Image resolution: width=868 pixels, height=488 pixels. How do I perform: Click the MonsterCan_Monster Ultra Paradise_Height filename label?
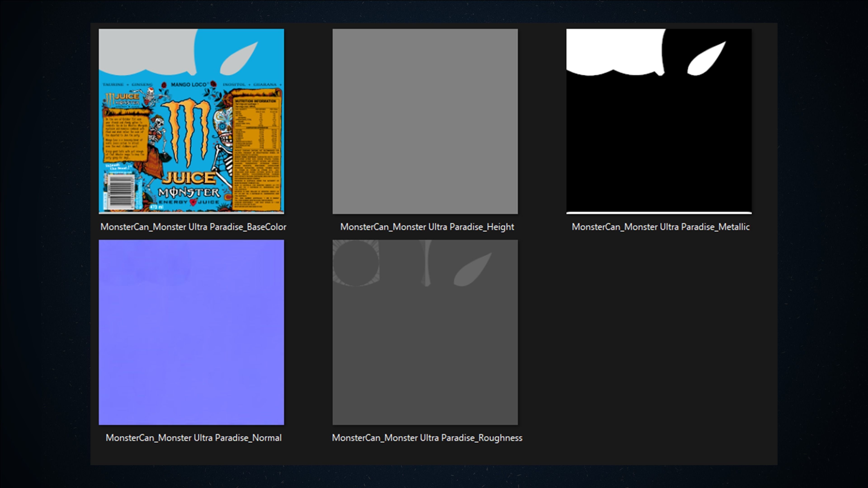click(x=427, y=227)
